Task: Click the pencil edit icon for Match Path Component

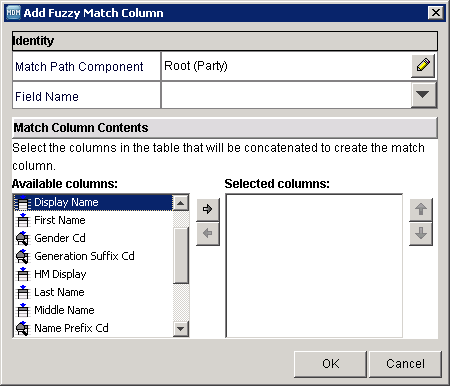Action: 423,66
